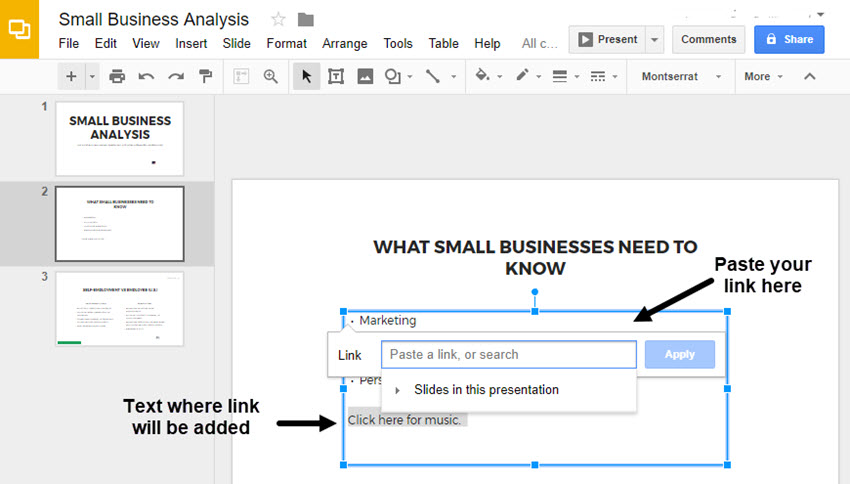850x484 pixels.
Task: Click the redo arrow
Action: click(176, 76)
